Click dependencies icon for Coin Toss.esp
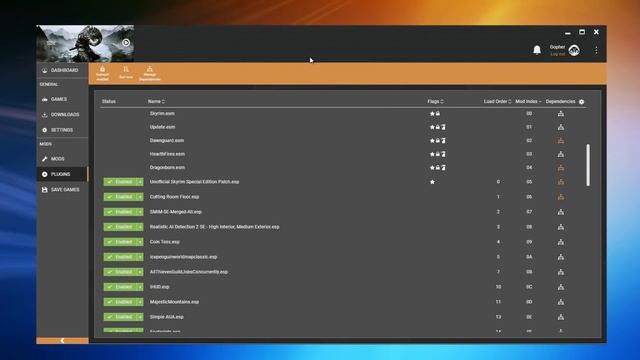 coord(561,242)
